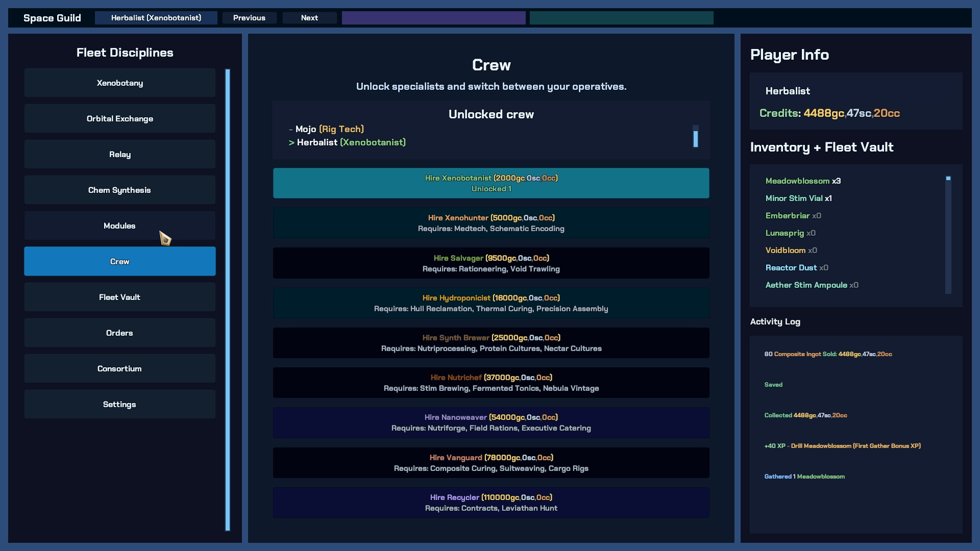
Task: Click the Herbalist (Xenobotanist) header button
Action: point(156,18)
